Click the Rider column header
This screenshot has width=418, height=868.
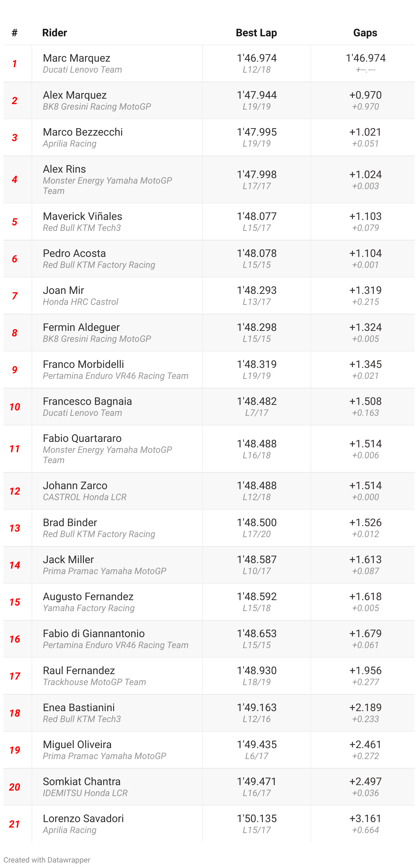pos(54,33)
